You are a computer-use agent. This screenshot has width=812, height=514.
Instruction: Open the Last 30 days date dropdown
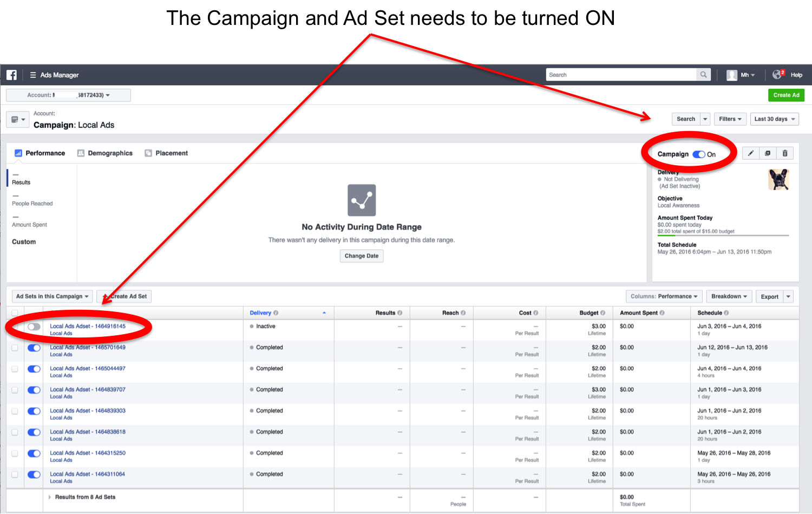[775, 119]
